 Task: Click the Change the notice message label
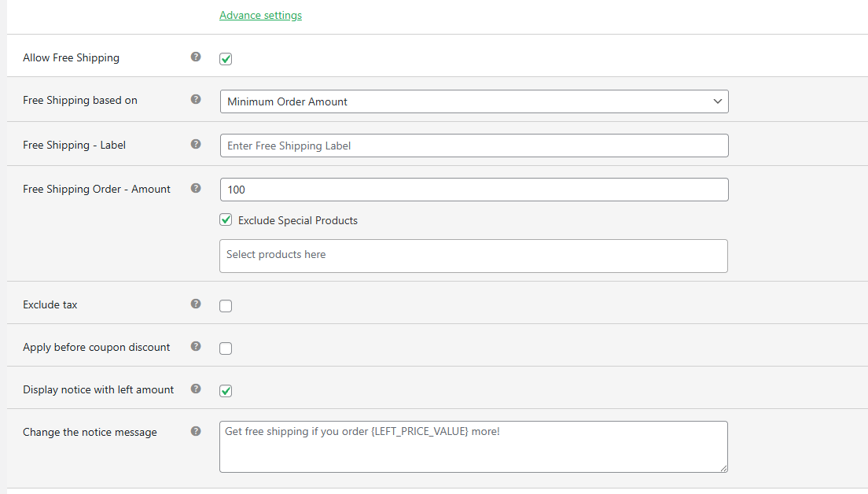pos(90,432)
